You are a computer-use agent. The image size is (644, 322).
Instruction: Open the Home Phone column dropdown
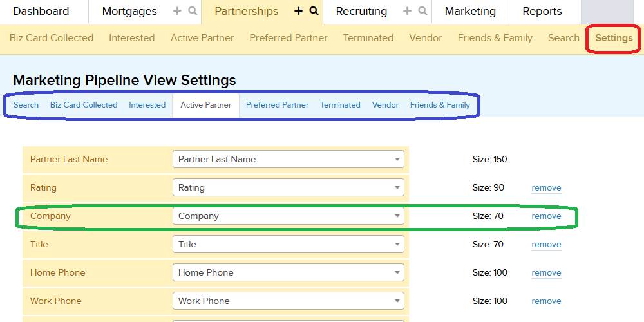click(289, 272)
